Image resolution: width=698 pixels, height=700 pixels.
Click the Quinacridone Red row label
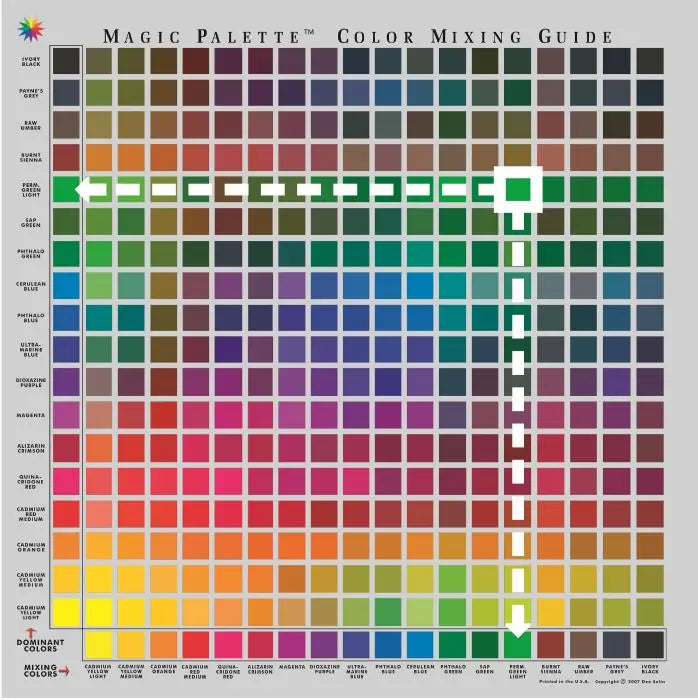(31, 482)
